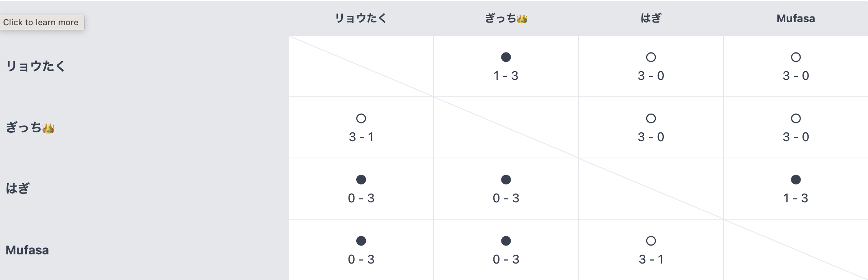Select the はぎ row label

18,189
